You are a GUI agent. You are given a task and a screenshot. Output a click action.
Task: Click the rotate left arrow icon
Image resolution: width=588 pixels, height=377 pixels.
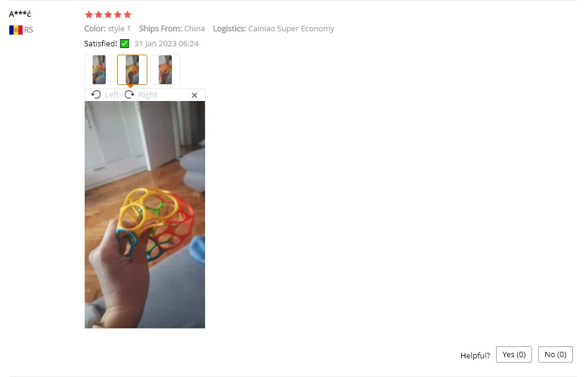pos(96,94)
